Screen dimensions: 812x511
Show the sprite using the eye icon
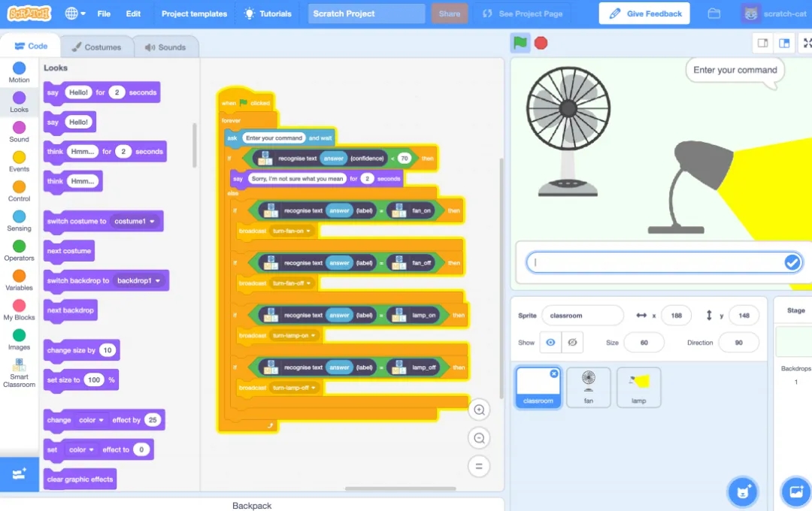550,343
